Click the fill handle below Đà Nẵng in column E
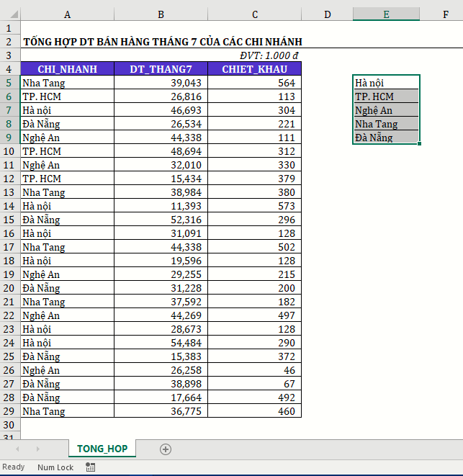The image size is (463, 476). pos(419,144)
